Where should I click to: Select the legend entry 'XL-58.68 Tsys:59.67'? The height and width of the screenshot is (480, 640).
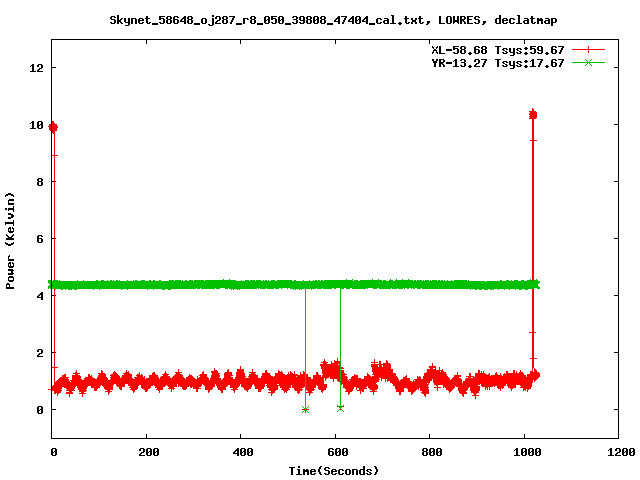498,50
